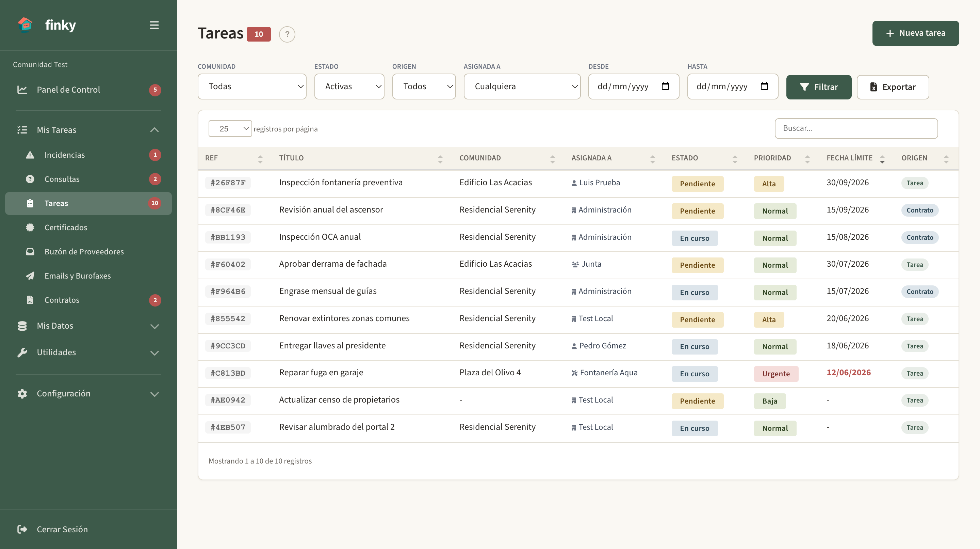Click the Baja priority badge
This screenshot has height=549, width=980.
point(770,401)
